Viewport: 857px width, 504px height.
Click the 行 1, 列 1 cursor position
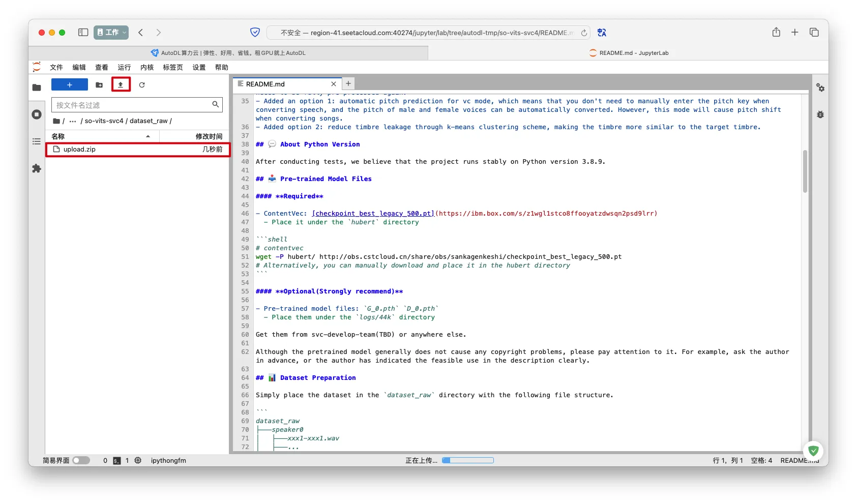click(728, 460)
